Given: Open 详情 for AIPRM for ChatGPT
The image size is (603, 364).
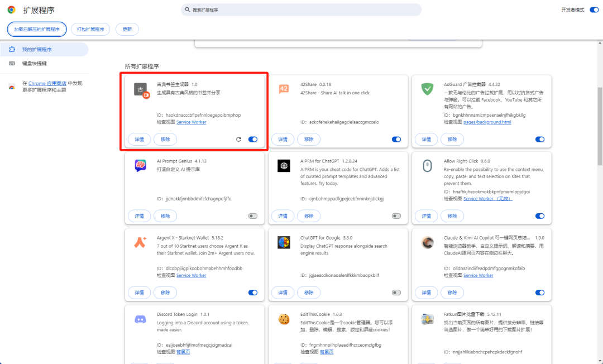Looking at the screenshot, I should (x=283, y=216).
